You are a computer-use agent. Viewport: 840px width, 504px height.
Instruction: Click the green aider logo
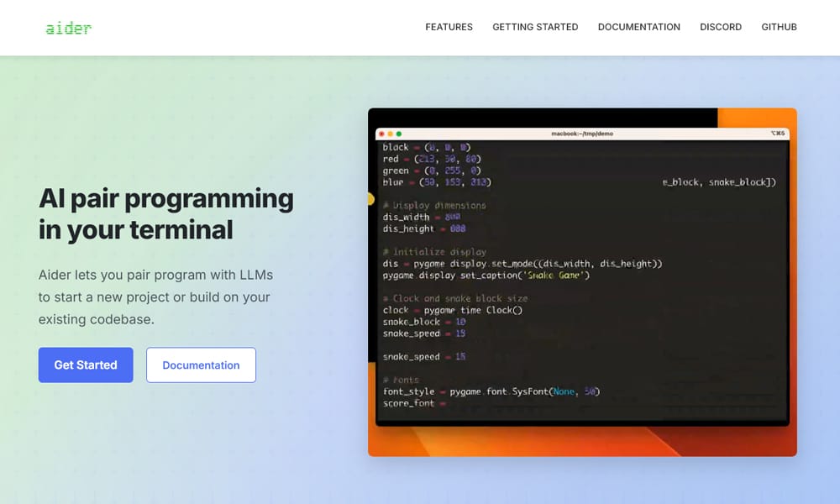click(68, 28)
